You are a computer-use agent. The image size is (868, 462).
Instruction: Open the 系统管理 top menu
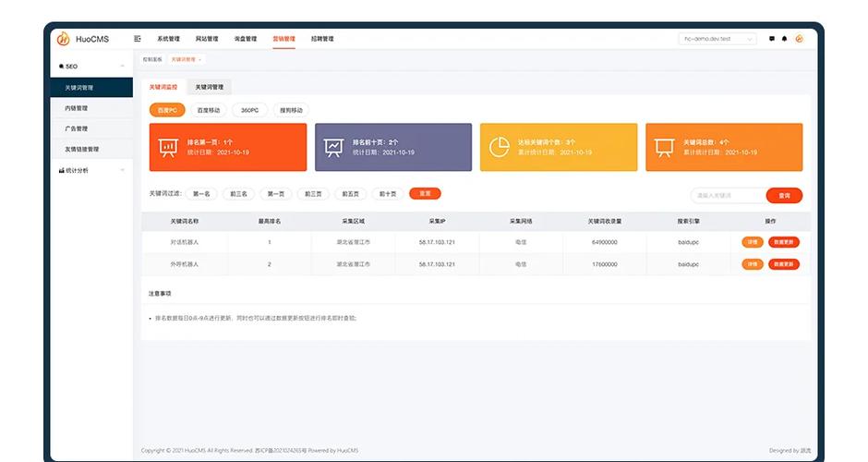point(168,39)
